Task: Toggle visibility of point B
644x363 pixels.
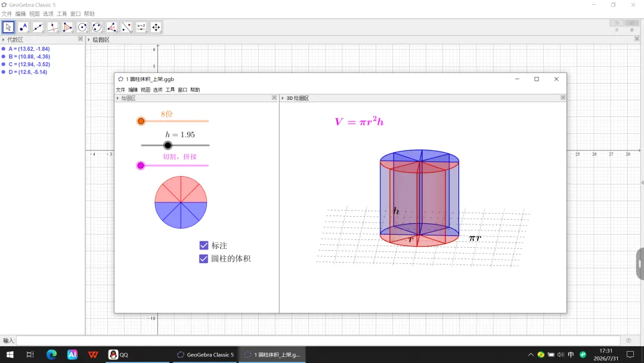Action: 4,57
